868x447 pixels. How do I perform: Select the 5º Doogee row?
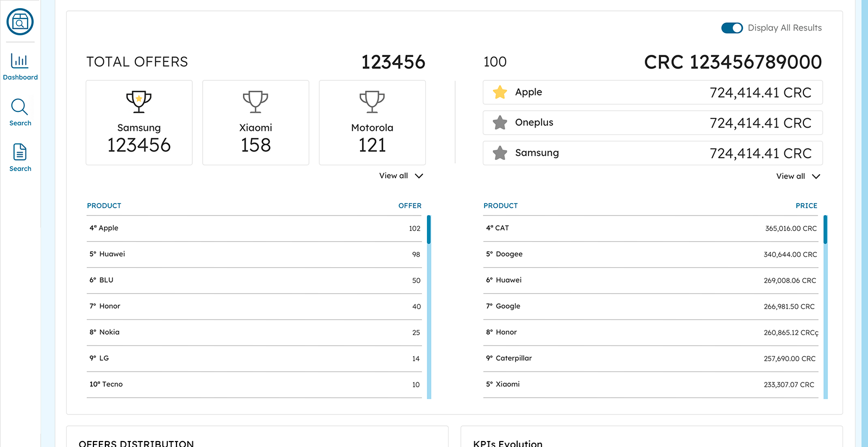[651, 255]
